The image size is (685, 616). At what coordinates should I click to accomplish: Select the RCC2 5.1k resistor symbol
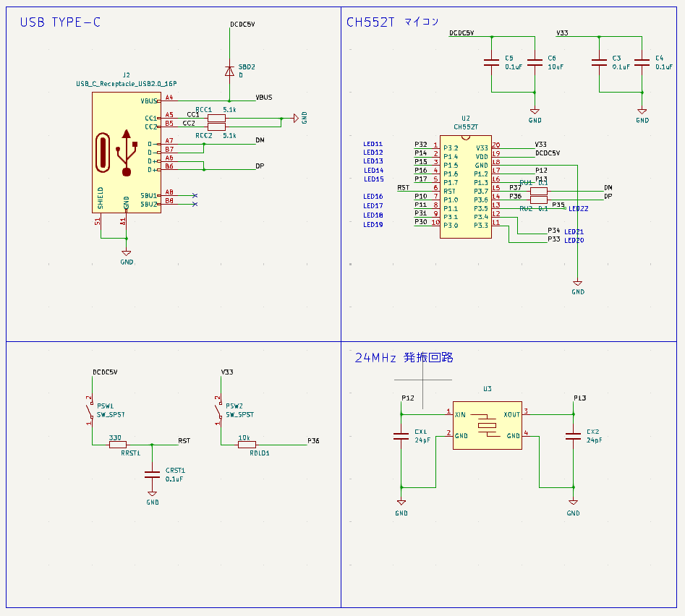coord(217,127)
